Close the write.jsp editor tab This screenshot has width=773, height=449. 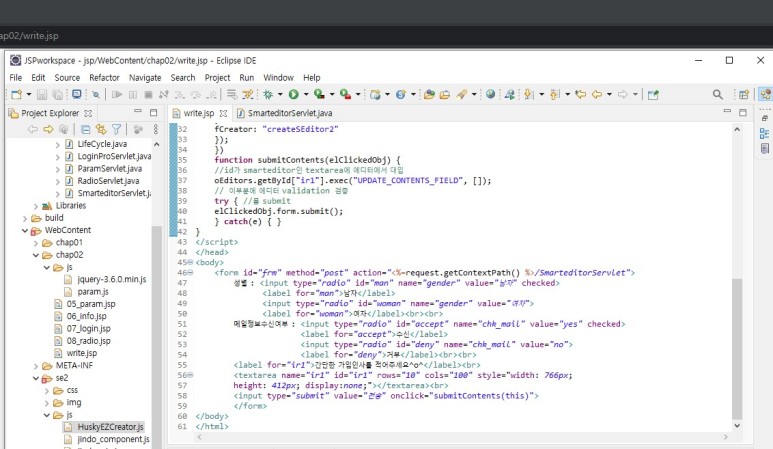coord(223,113)
